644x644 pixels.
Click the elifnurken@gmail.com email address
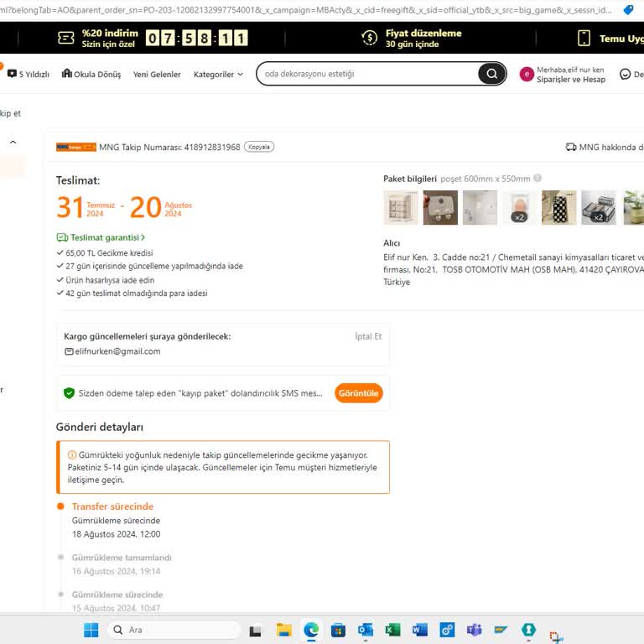pyautogui.click(x=117, y=351)
